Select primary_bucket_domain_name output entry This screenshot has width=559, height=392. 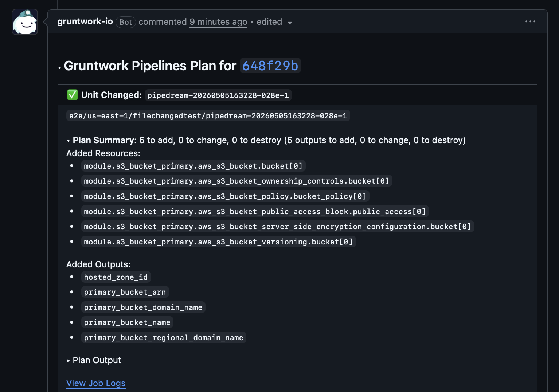coord(143,307)
